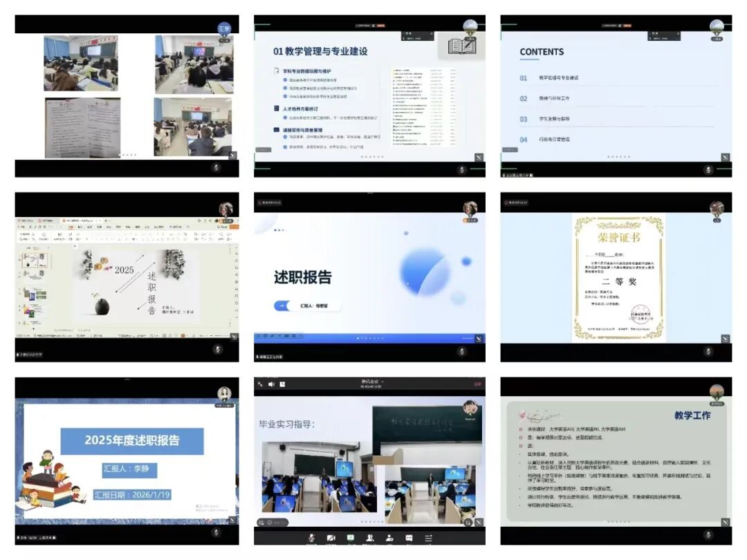Screen dimensions: 747x560
Task: Turn on camera in bottom-middle meeting toolbar
Action: coord(331,538)
